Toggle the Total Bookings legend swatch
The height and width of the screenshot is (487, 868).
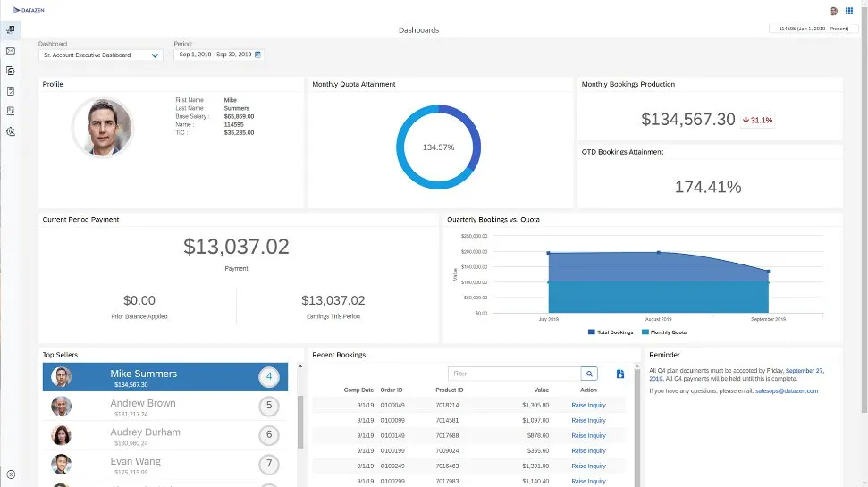tap(592, 332)
